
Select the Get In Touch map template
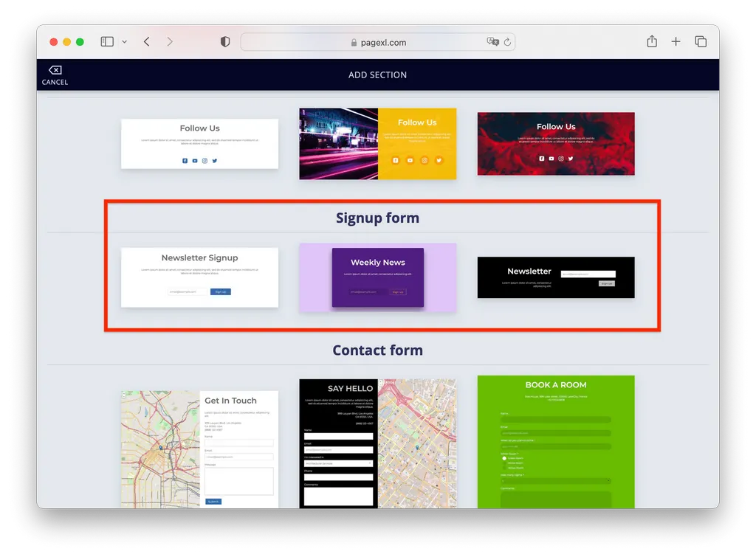coord(199,449)
